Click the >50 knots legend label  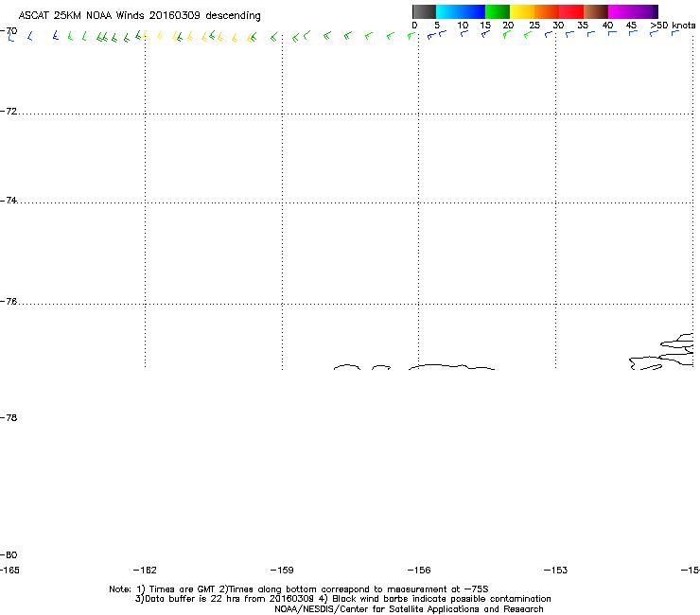673,26
